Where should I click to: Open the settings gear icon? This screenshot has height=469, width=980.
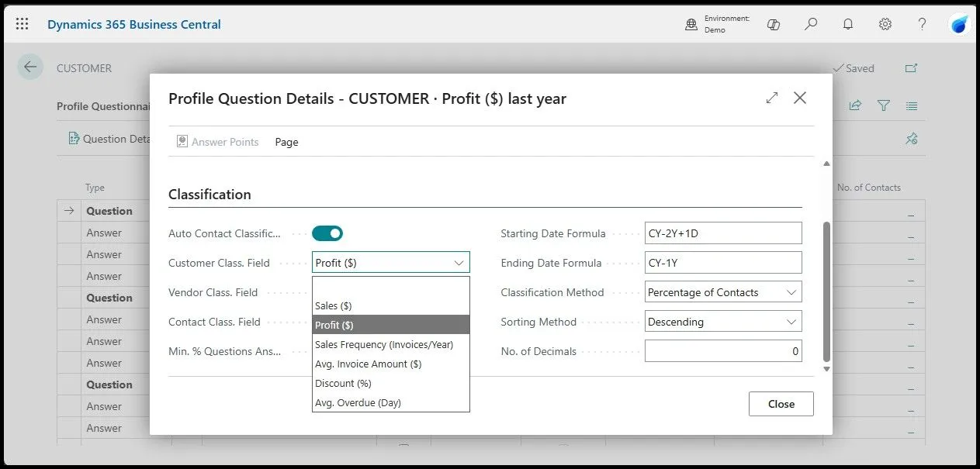(x=885, y=24)
